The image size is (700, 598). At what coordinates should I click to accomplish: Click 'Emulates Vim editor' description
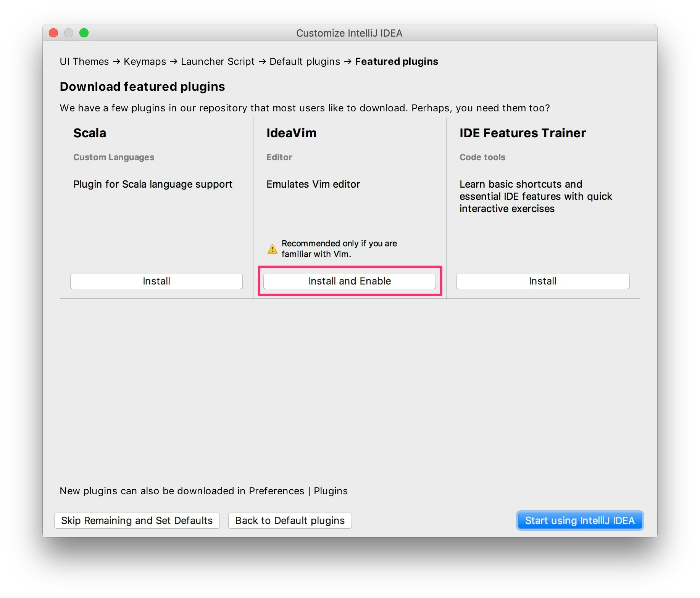(x=313, y=184)
